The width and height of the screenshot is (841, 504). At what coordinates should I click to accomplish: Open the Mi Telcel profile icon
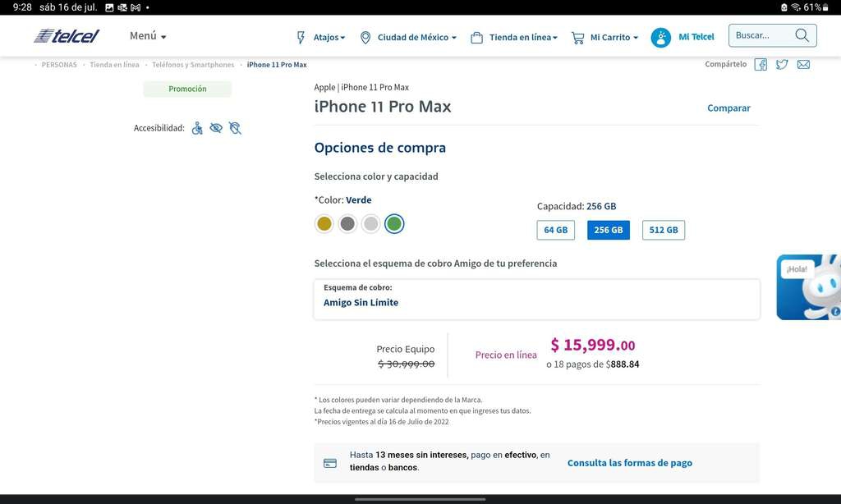point(661,38)
